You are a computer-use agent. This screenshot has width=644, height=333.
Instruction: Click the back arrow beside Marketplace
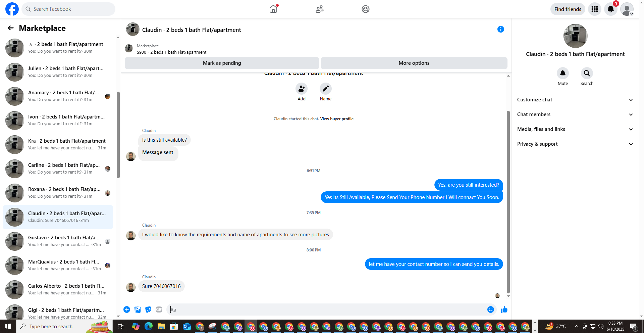pos(11,28)
